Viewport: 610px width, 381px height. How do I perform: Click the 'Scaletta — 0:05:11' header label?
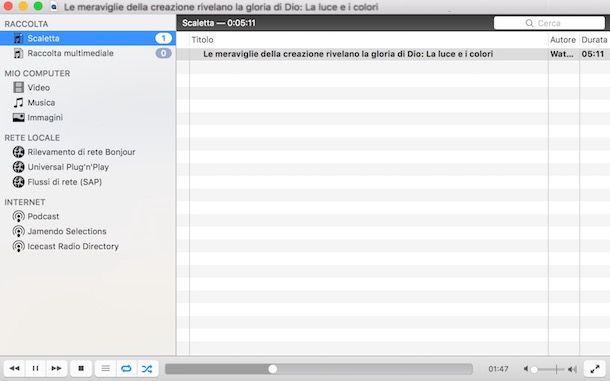tap(219, 23)
